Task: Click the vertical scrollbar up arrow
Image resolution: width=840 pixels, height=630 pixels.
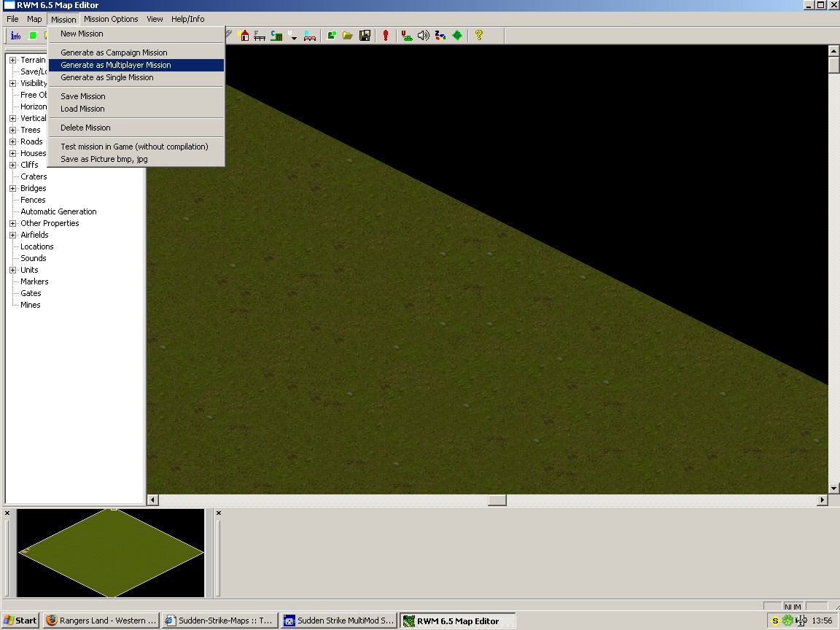Action: [x=833, y=51]
